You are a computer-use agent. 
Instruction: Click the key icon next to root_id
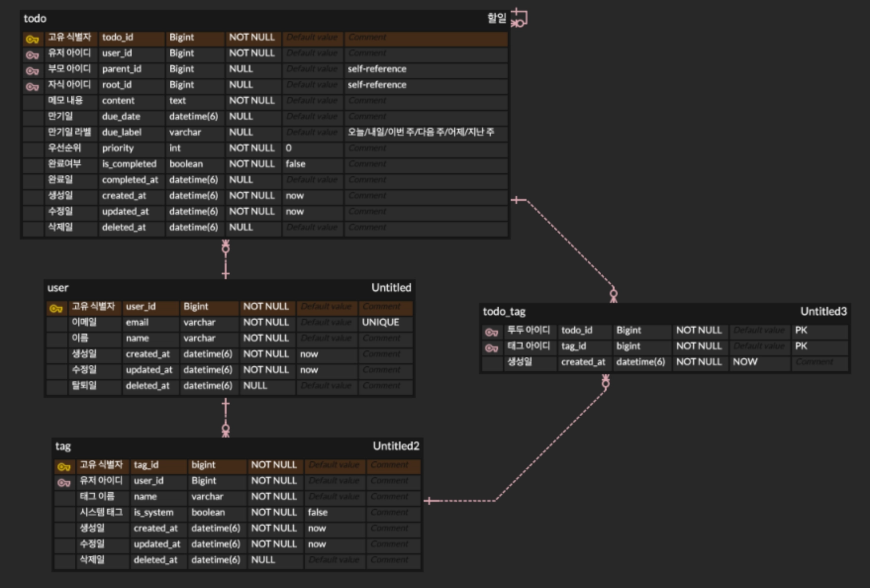(32, 86)
